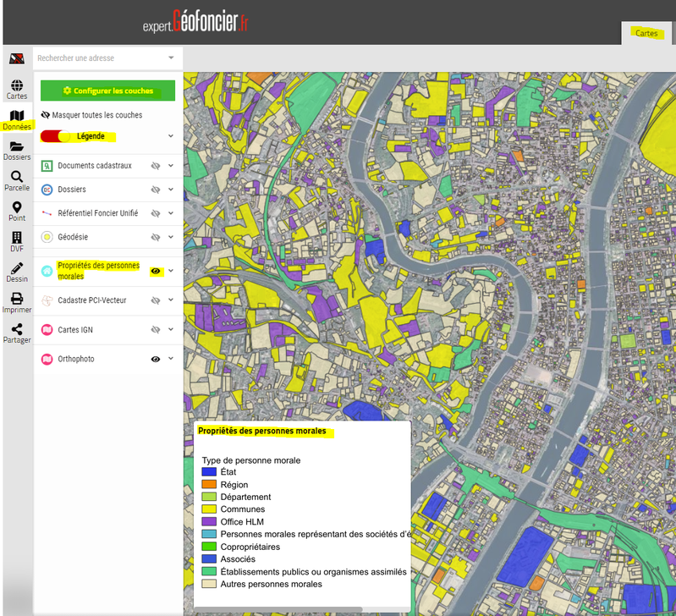Click the blue État color swatch

coord(209,472)
